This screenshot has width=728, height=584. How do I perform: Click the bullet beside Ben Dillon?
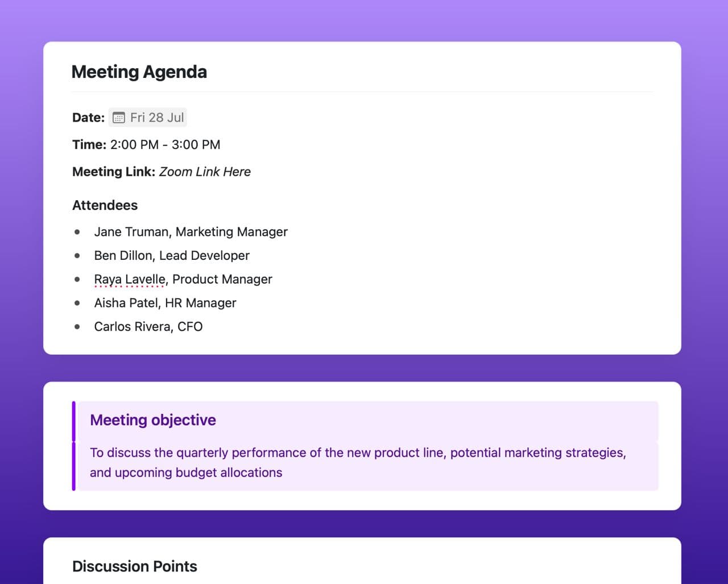tap(77, 256)
